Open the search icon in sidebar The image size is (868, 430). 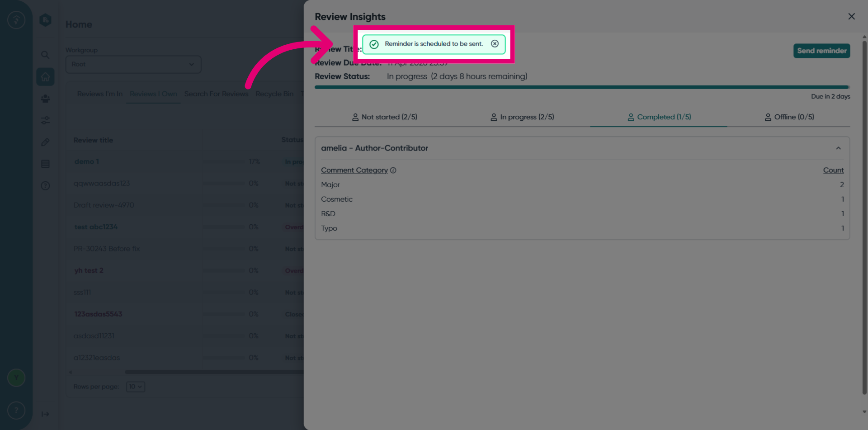pyautogui.click(x=45, y=55)
